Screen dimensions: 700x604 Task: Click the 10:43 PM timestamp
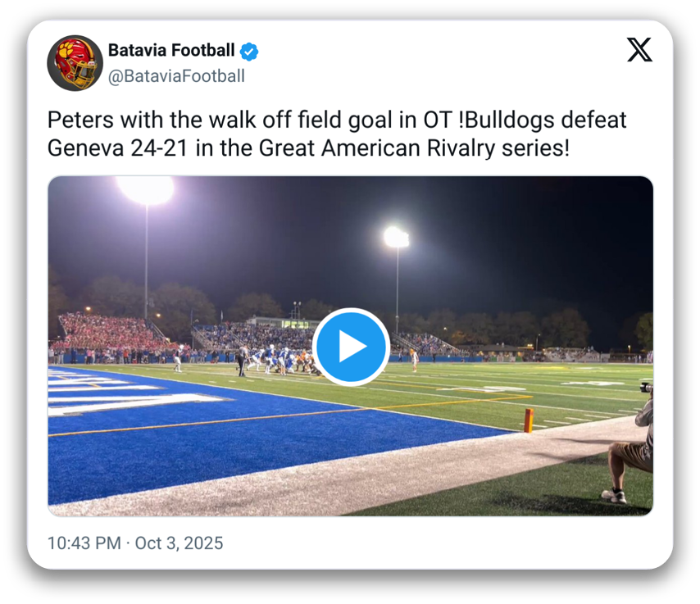coord(83,543)
